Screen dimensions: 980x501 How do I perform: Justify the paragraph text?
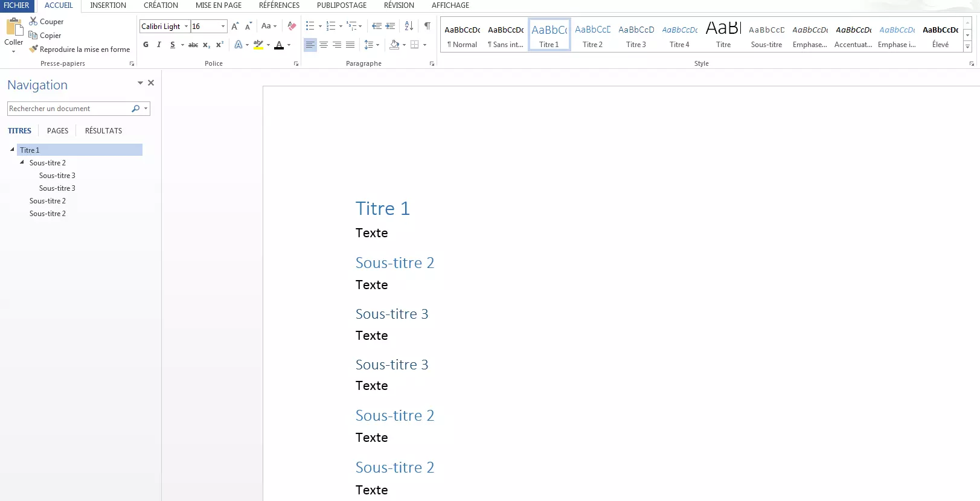[x=350, y=45]
